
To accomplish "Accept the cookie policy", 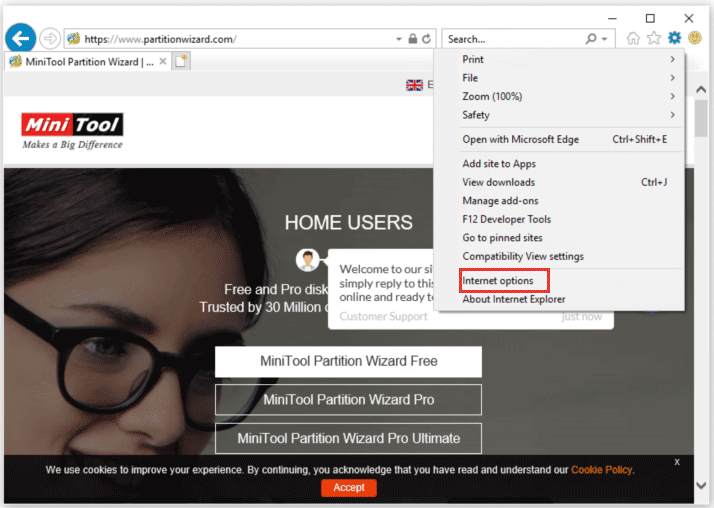I will pos(349,488).
